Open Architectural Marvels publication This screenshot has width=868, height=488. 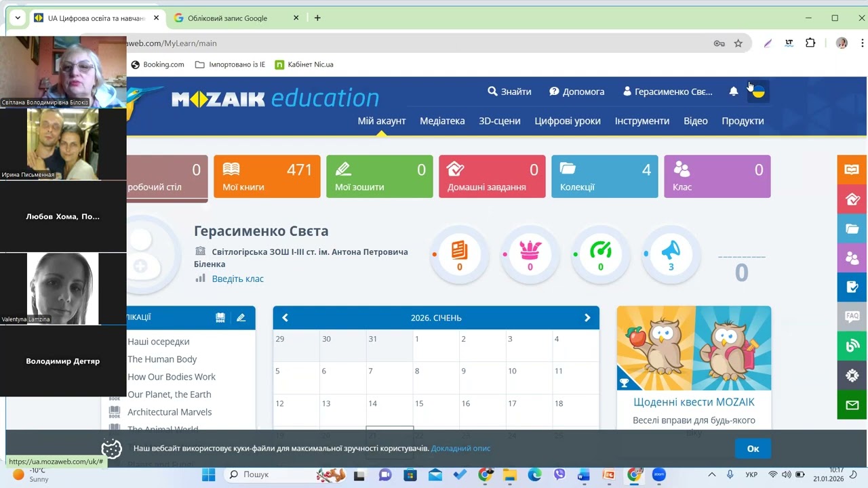pos(170,412)
